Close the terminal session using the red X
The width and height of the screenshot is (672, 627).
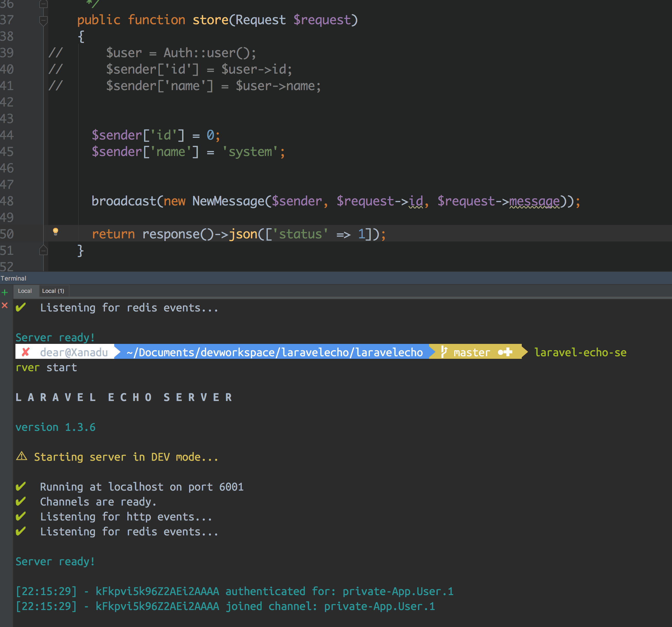(x=5, y=305)
